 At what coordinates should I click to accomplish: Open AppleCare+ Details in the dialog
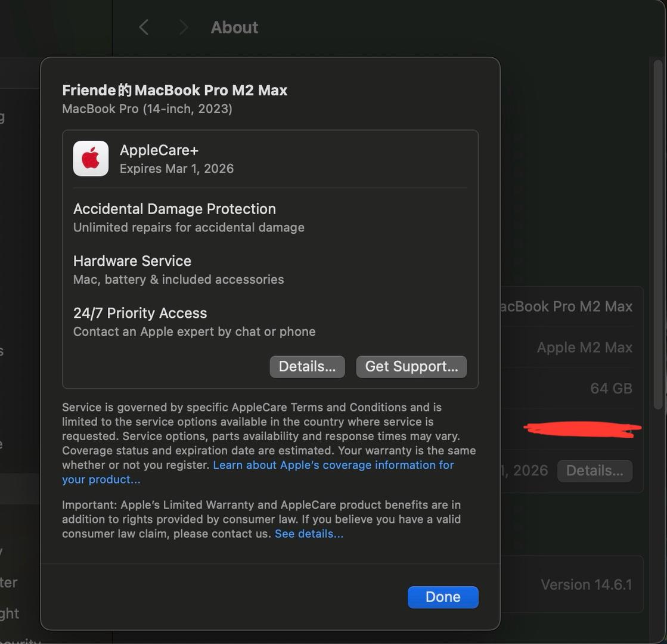coord(307,367)
